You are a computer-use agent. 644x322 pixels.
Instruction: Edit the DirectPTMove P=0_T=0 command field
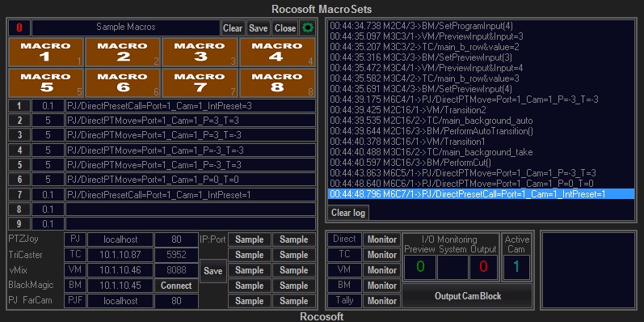coord(191,180)
